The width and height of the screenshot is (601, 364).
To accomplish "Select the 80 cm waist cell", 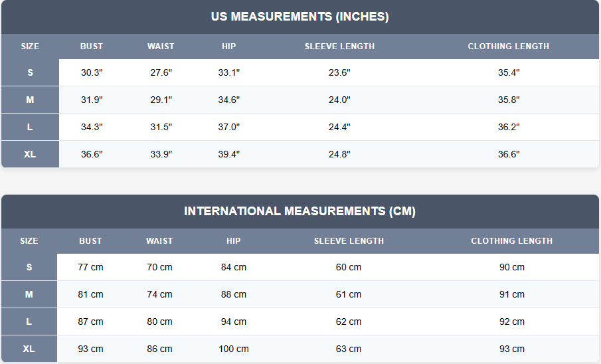I will tap(159, 321).
